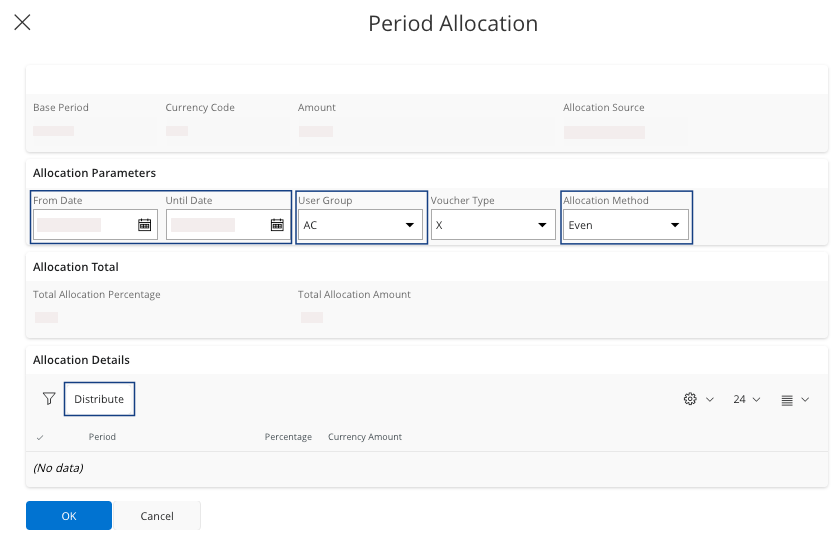Click into the From Date field
The image size is (838, 539).
(83, 225)
